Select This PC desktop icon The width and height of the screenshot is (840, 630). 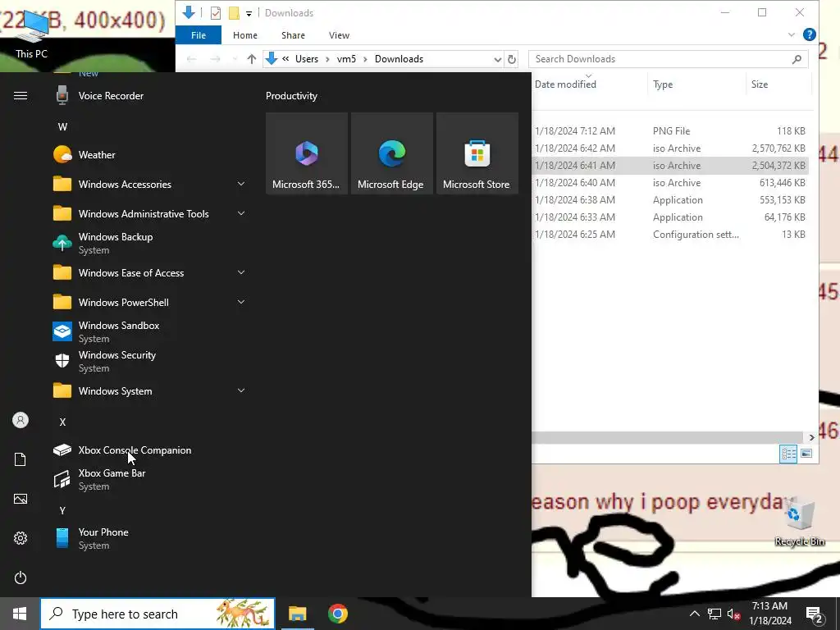coord(32,34)
